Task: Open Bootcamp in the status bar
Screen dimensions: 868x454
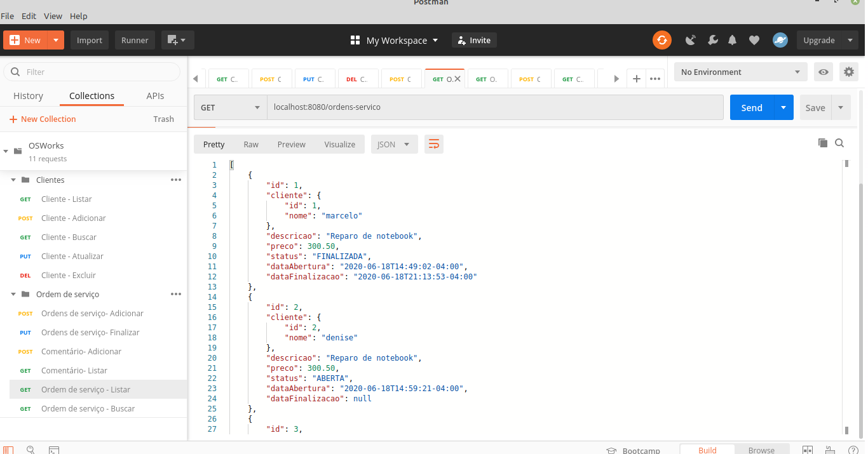Action: coord(633,450)
